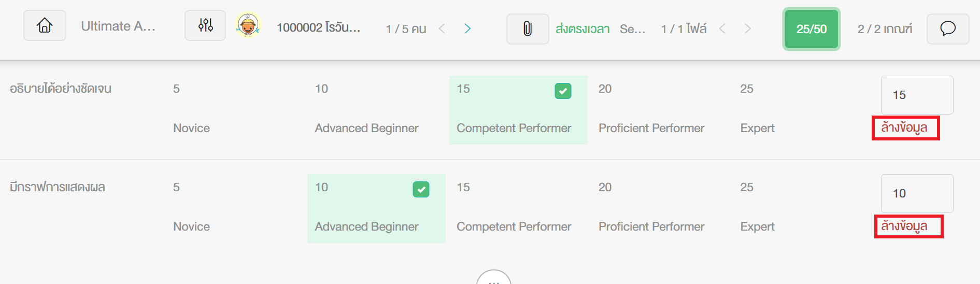Clear data for first rubric row
Viewport: 980px width, 284px height.
click(905, 128)
